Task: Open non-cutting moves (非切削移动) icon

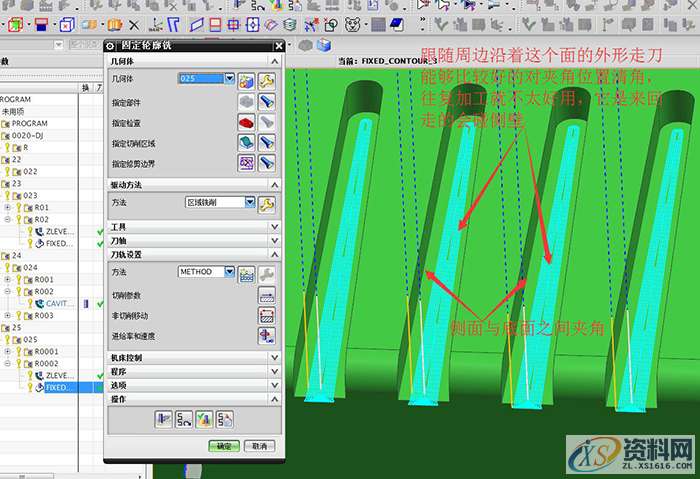Action: click(x=266, y=315)
